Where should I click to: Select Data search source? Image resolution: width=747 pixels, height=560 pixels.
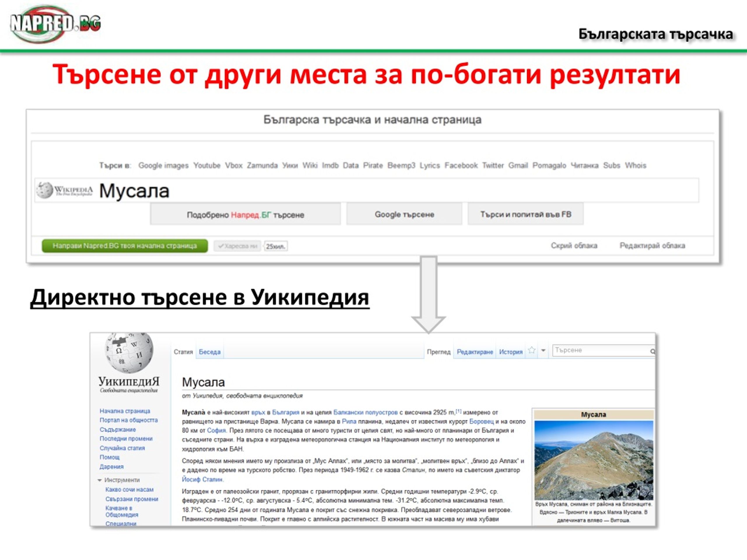pyautogui.click(x=350, y=165)
